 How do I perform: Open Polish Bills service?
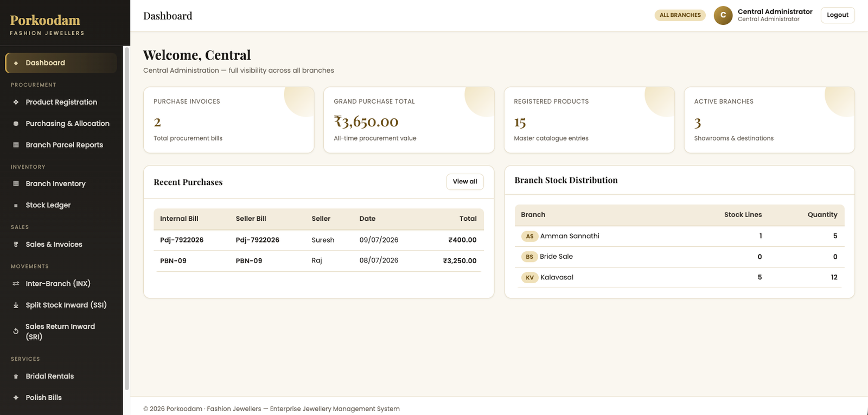[x=61, y=398]
